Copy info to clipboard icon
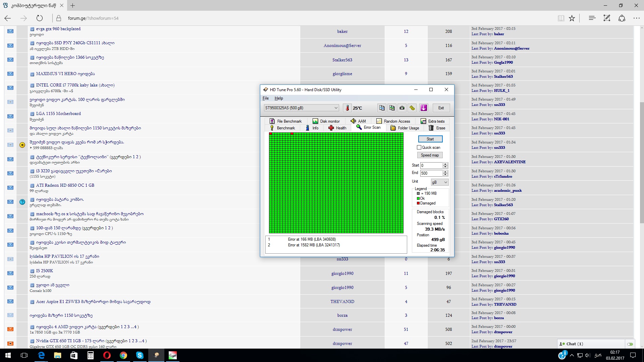 (x=382, y=108)
